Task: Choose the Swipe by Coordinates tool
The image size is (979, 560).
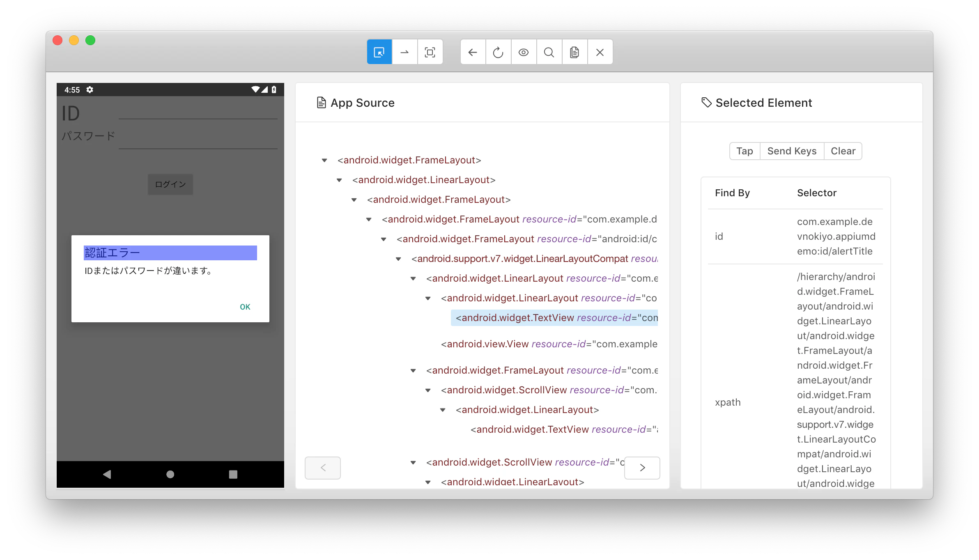Action: point(404,52)
